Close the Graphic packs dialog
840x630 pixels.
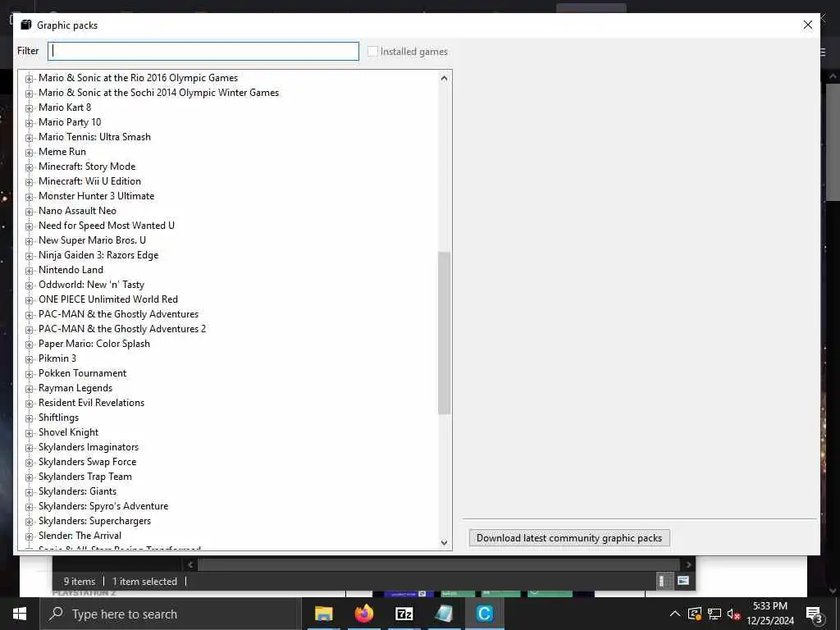(x=808, y=25)
